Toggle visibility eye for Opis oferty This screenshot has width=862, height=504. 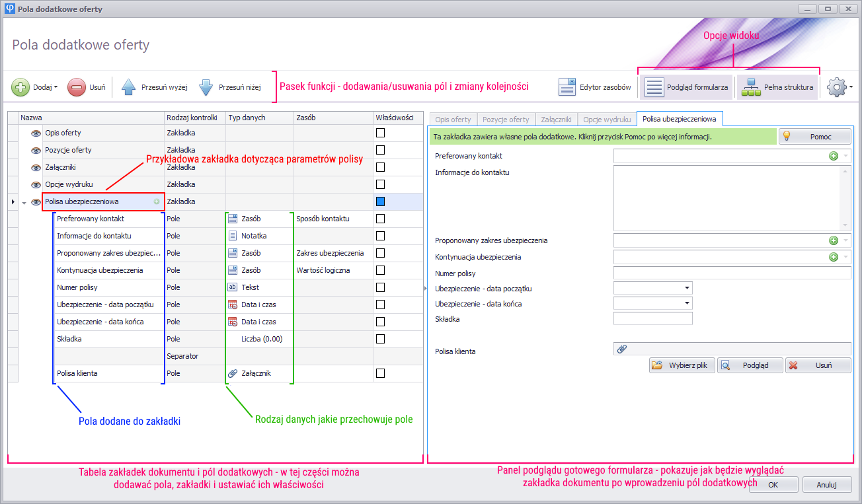36,133
